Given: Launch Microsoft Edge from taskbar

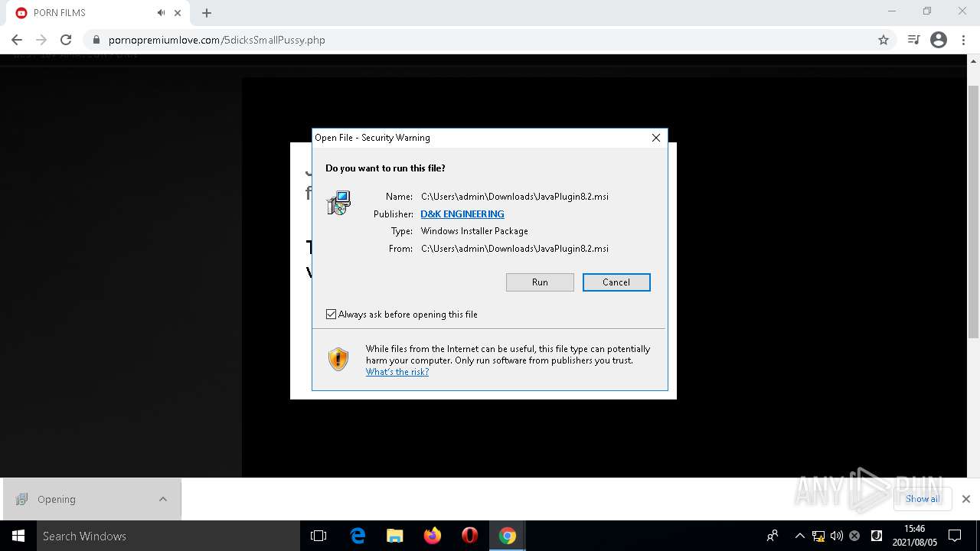Looking at the screenshot, I should [x=358, y=536].
